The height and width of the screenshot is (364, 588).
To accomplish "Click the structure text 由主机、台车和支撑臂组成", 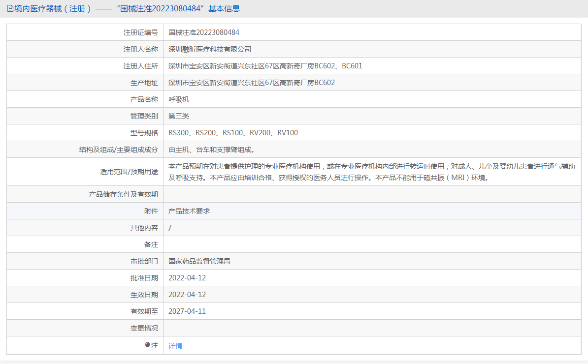I will point(212,150).
